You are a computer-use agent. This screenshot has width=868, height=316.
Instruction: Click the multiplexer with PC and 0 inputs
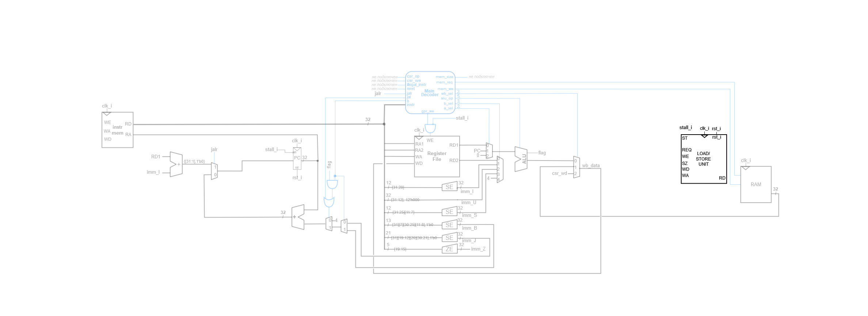click(x=489, y=151)
